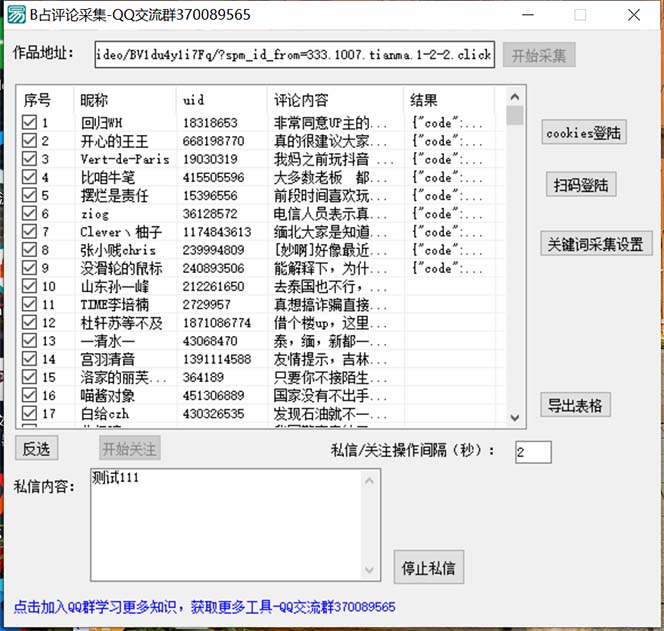Click the cookies登陆 button
Screen dimensions: 664x631
pos(584,132)
